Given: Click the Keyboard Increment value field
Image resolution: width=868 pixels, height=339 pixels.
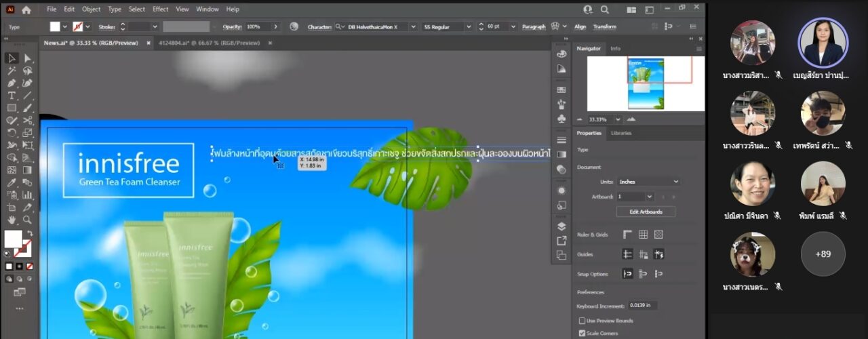Looking at the screenshot, I should 642,305.
